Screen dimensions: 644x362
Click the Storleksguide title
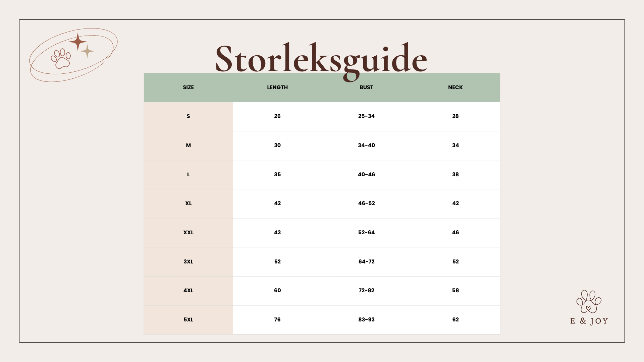[x=321, y=59]
